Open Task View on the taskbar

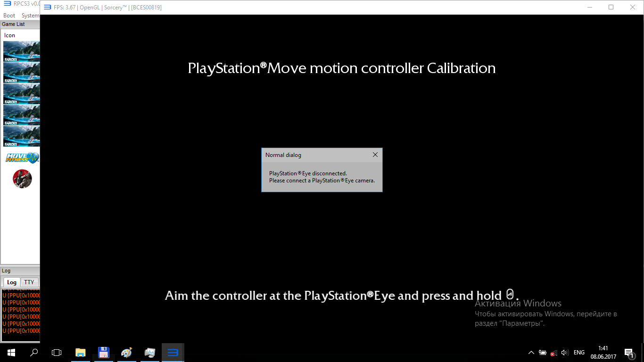click(x=57, y=353)
